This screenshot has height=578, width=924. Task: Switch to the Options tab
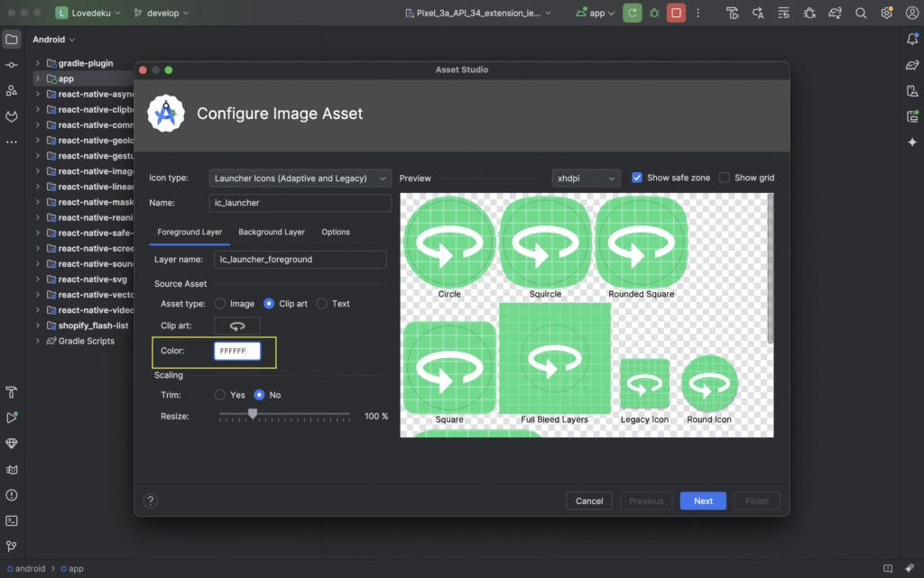click(x=336, y=232)
